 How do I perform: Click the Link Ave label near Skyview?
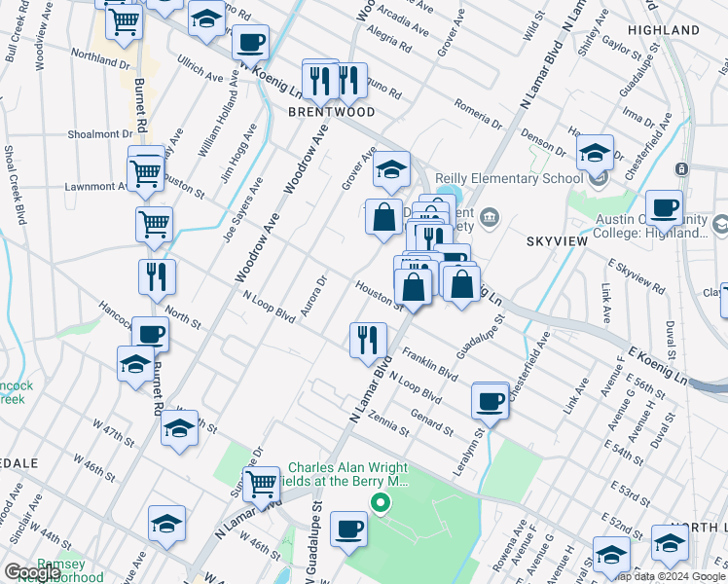coord(605,303)
